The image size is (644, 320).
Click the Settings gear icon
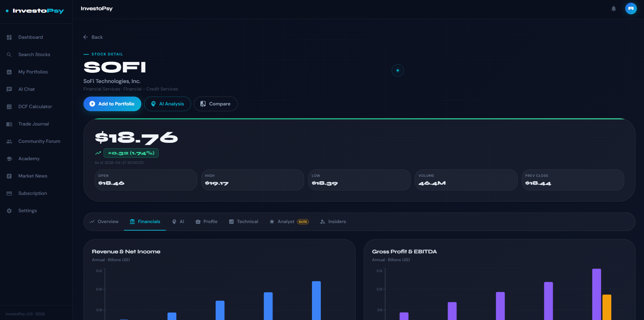point(9,211)
